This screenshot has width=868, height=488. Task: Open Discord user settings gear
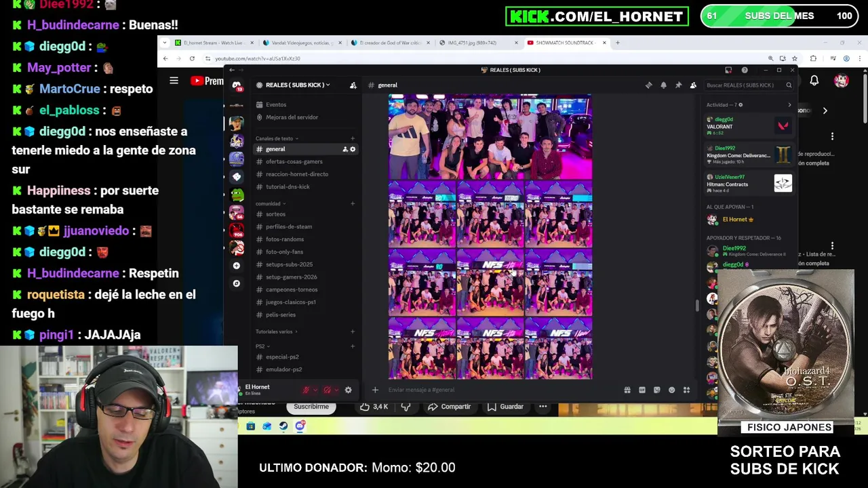click(348, 390)
